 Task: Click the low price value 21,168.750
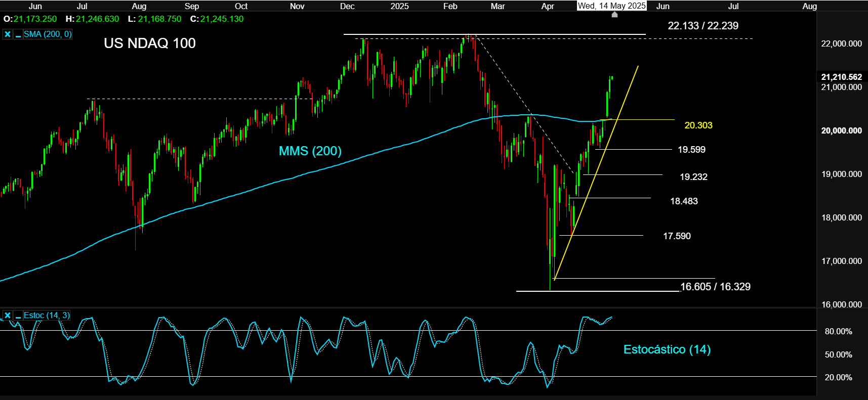(159, 19)
